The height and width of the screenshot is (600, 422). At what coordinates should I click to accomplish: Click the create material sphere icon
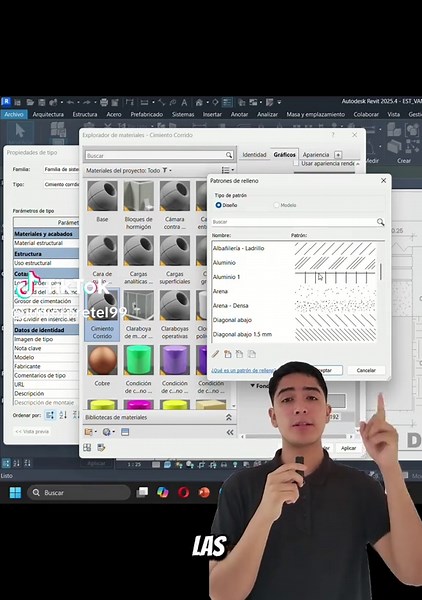coord(106,432)
